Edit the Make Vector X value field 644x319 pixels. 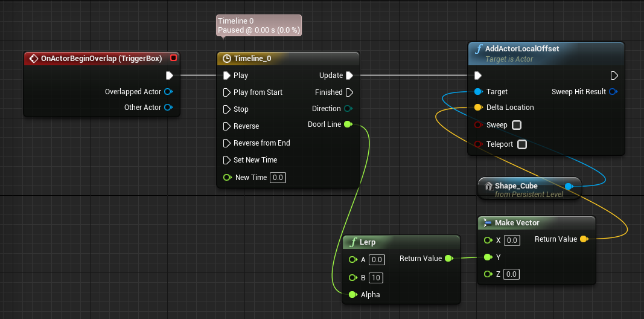coord(512,240)
